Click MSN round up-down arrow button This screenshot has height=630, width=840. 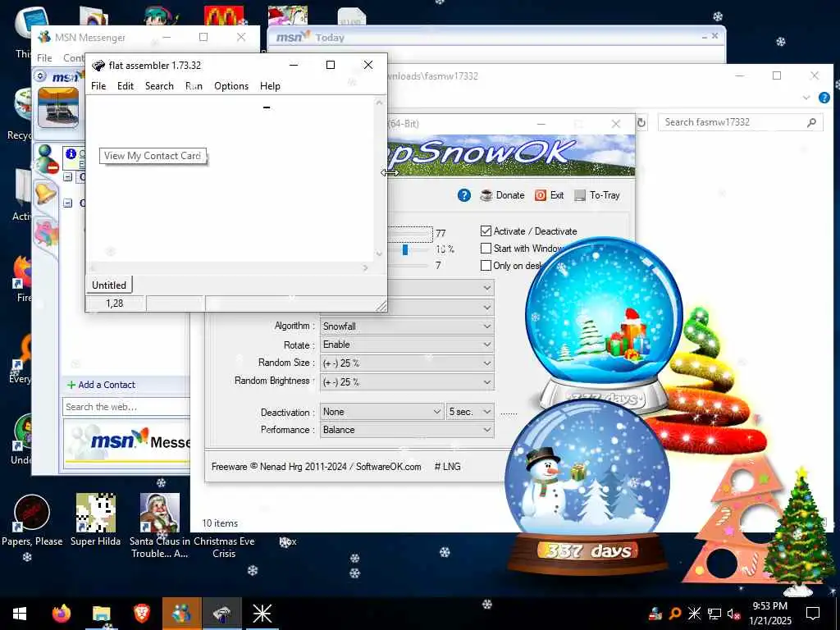click(41, 76)
